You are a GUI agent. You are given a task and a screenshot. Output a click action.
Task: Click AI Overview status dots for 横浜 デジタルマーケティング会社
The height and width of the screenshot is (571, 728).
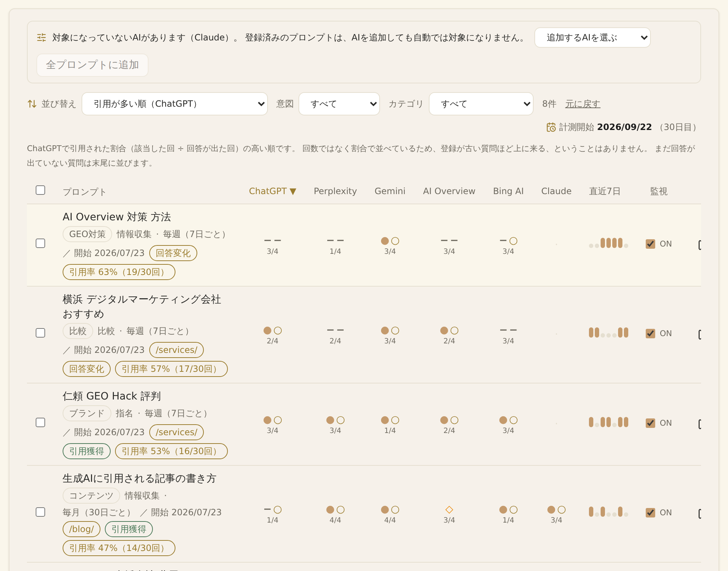[449, 331]
